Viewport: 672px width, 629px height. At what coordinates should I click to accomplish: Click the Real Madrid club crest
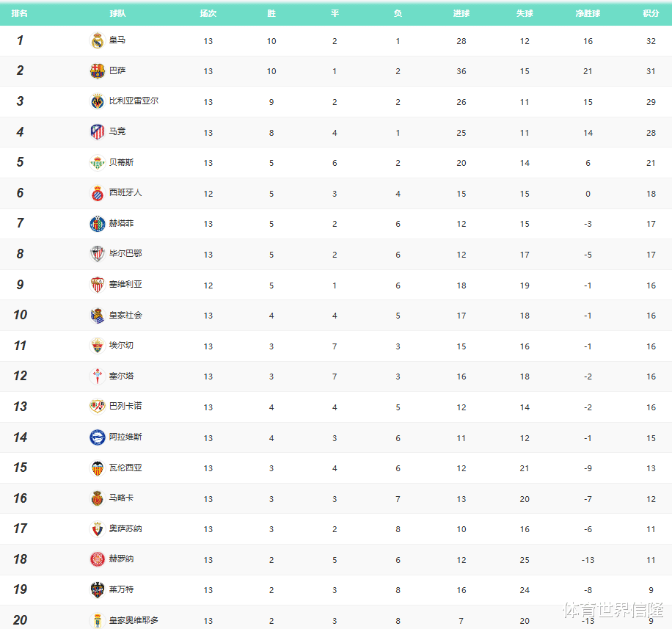[x=98, y=40]
